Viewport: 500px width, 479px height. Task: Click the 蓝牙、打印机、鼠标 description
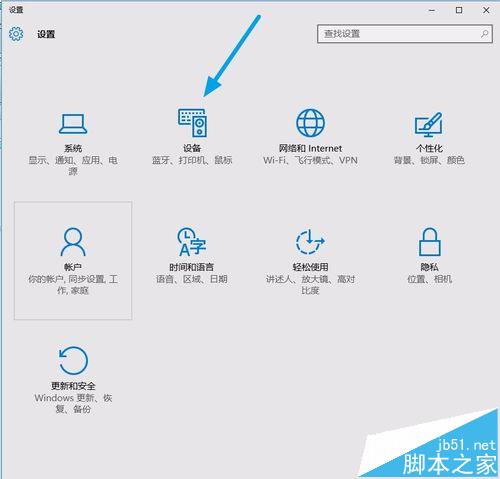tap(192, 160)
